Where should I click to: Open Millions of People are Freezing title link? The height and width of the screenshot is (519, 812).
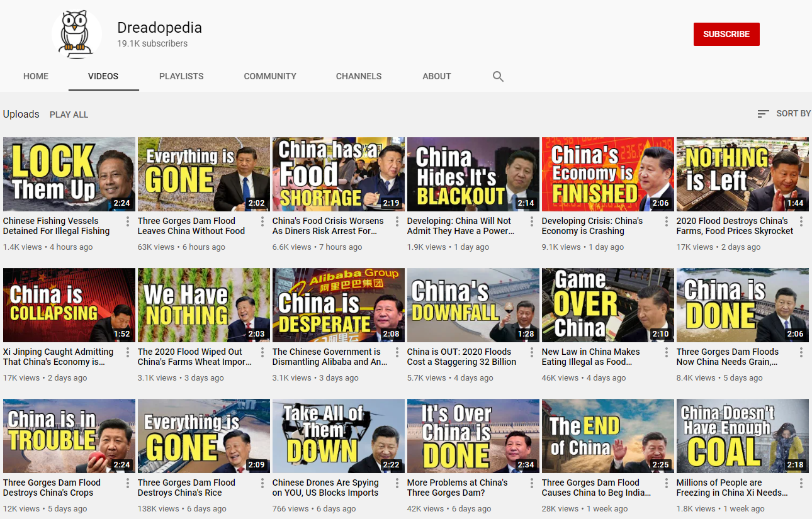pyautogui.click(x=732, y=488)
